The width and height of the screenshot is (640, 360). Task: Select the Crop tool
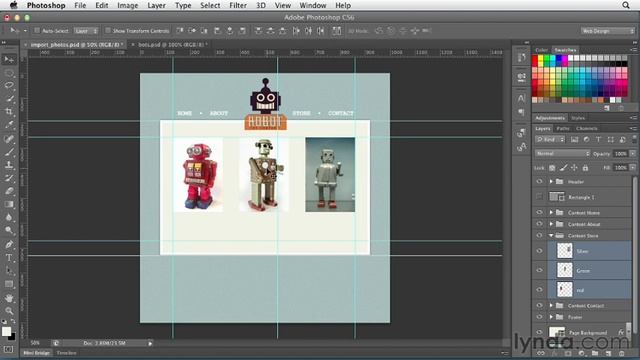pyautogui.click(x=9, y=112)
